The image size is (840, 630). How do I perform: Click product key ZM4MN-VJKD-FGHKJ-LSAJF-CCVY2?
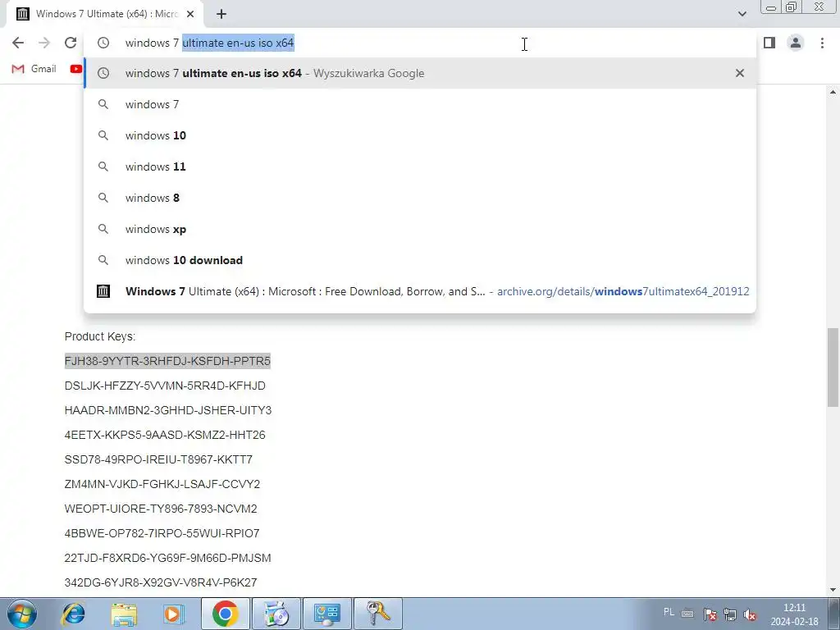point(162,484)
